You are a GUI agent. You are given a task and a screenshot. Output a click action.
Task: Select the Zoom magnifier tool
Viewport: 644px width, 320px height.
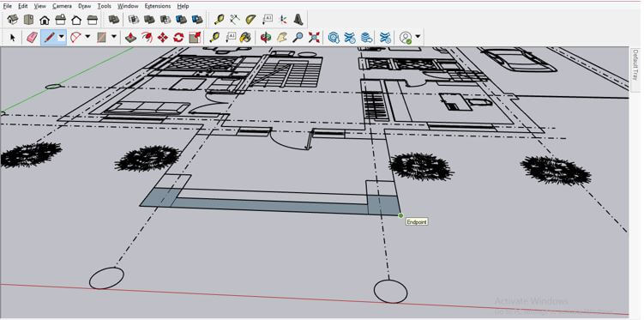coord(298,38)
